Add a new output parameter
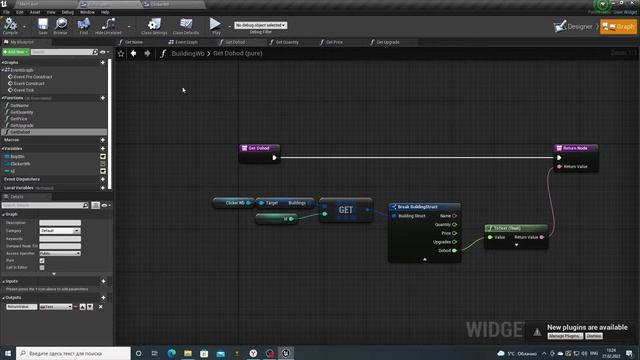640x360 pixels. click(x=103, y=298)
